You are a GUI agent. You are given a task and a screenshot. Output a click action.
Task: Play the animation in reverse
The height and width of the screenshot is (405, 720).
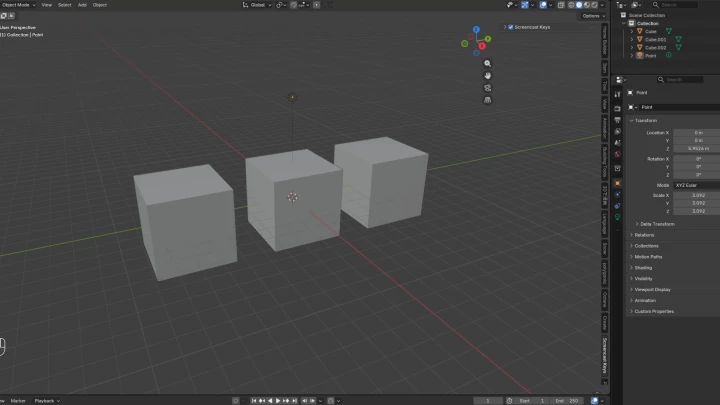tap(270, 401)
